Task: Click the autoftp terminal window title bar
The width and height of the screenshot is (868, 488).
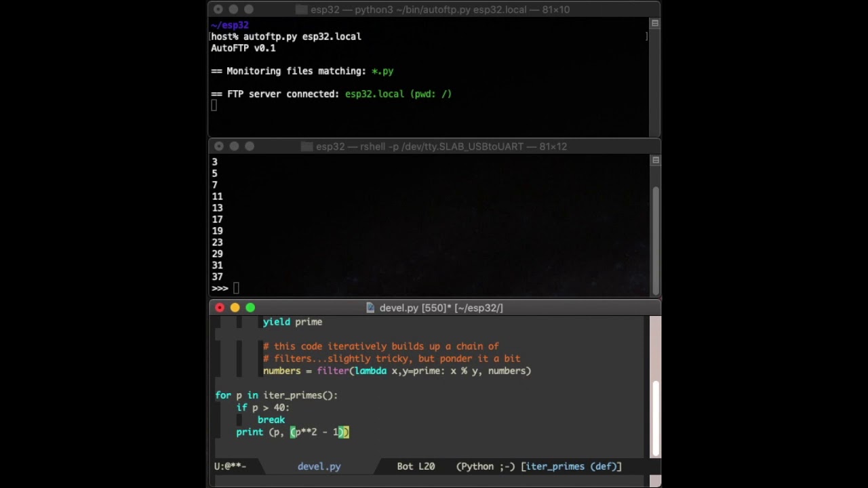Action: click(x=434, y=9)
